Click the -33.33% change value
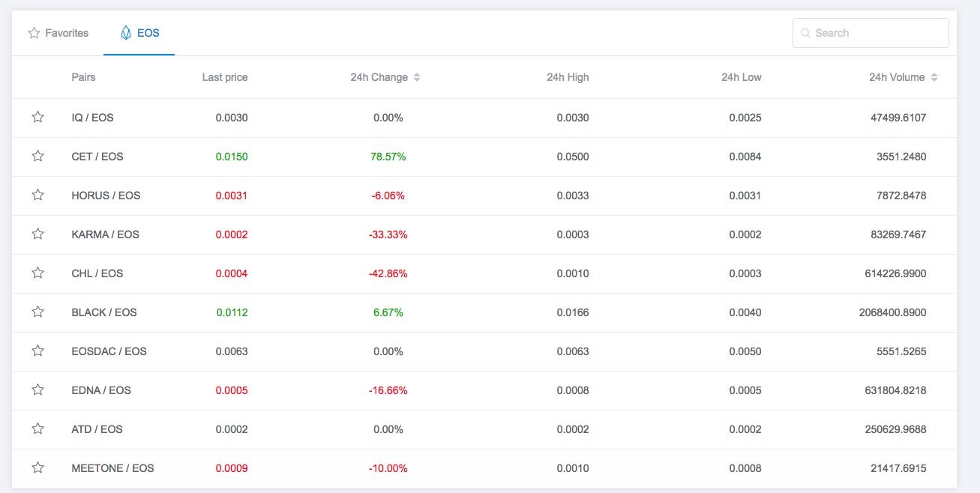The image size is (980, 493). click(388, 235)
